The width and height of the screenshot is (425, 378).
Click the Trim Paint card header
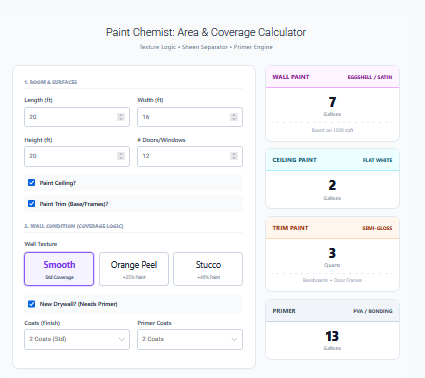click(x=332, y=228)
